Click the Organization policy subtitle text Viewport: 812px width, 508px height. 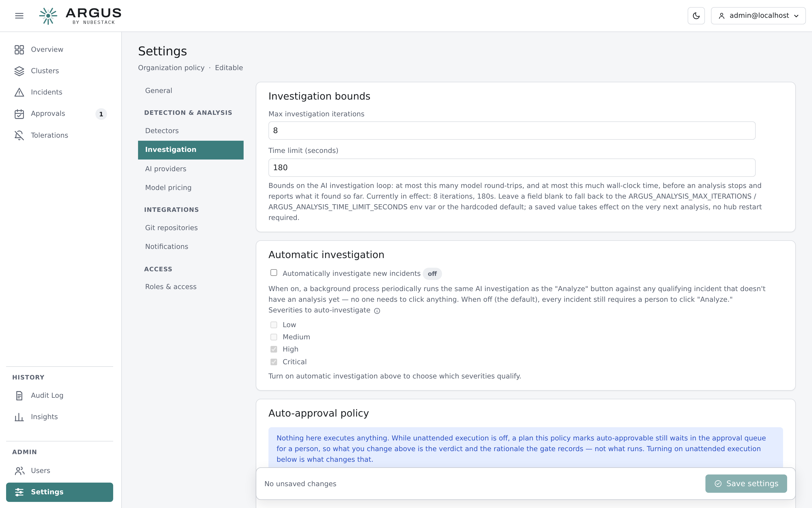click(x=171, y=68)
